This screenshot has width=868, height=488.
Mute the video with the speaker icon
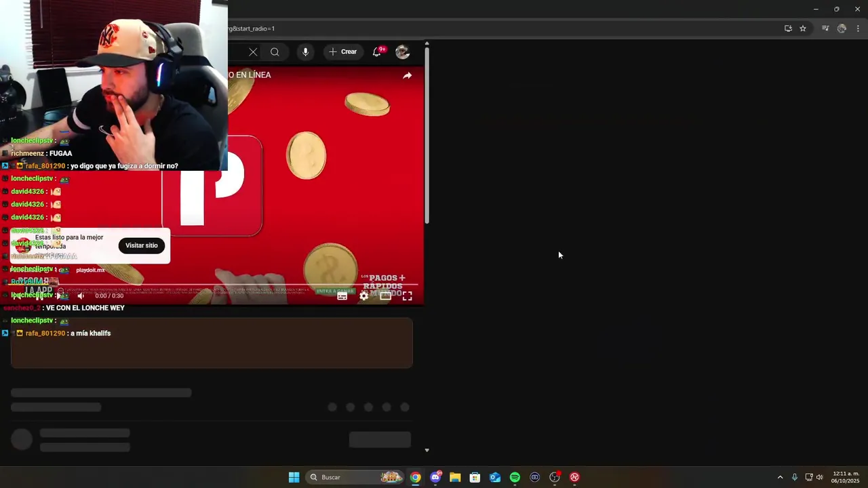(81, 296)
